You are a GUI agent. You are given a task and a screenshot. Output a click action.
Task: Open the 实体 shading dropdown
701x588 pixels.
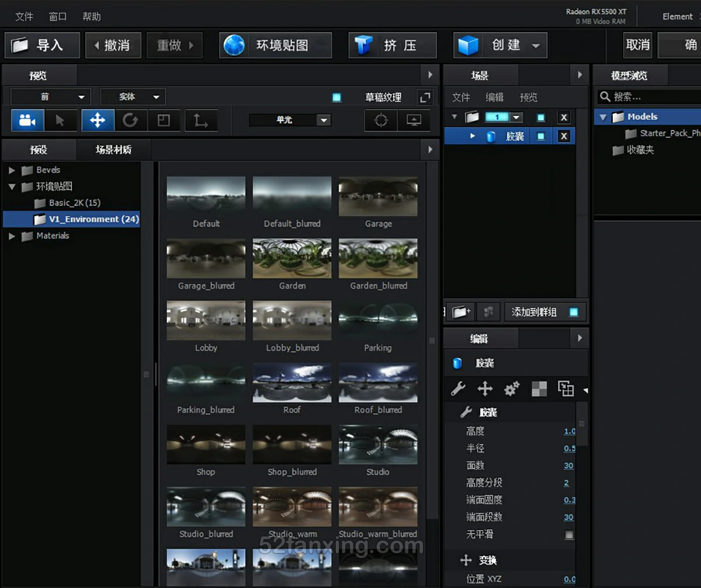click(x=133, y=97)
